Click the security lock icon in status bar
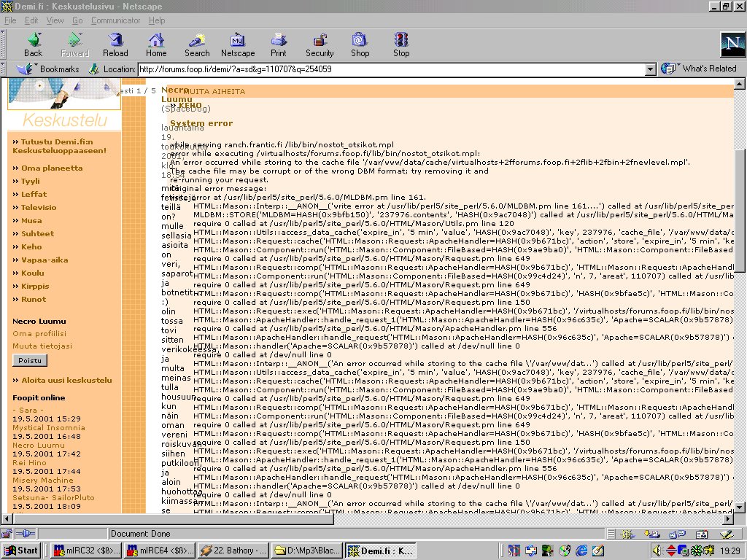This screenshot has height=560, width=747. click(x=7, y=534)
